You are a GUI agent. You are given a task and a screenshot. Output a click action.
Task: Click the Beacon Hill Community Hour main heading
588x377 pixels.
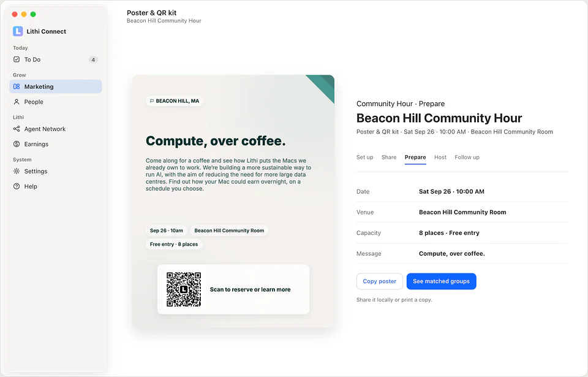[439, 118]
